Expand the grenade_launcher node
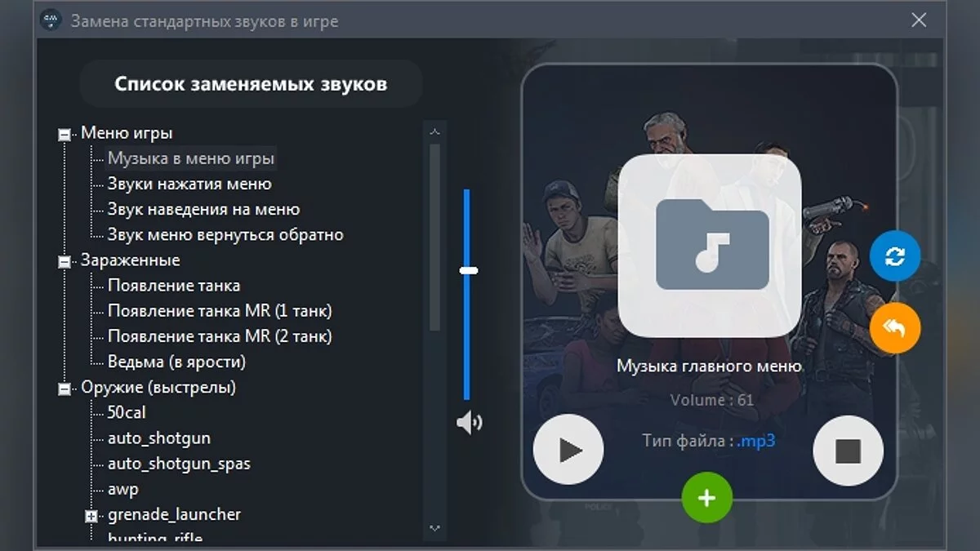This screenshot has height=551, width=980. tap(90, 514)
